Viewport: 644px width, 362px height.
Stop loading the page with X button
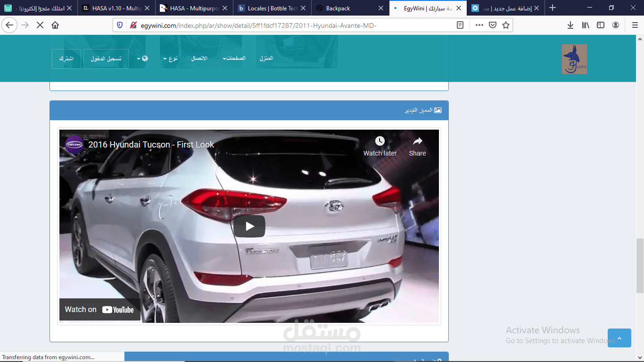point(40,25)
